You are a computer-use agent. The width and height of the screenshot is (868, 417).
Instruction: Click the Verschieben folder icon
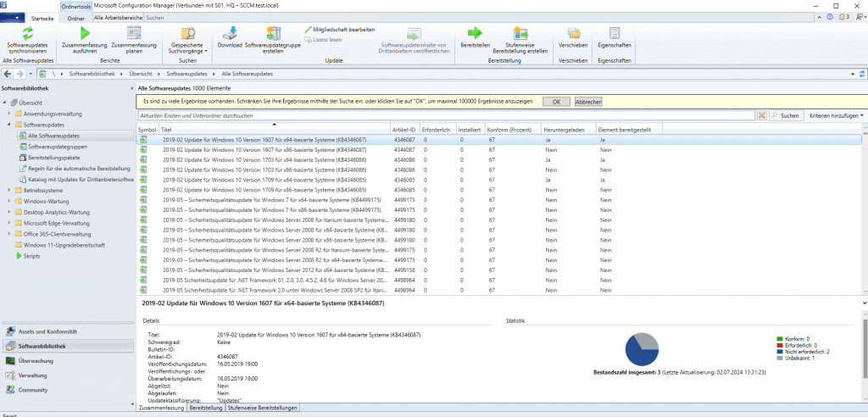coord(574,34)
